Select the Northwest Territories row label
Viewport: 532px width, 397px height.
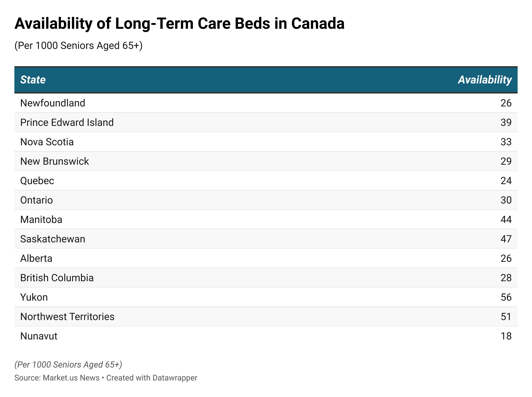point(67,317)
